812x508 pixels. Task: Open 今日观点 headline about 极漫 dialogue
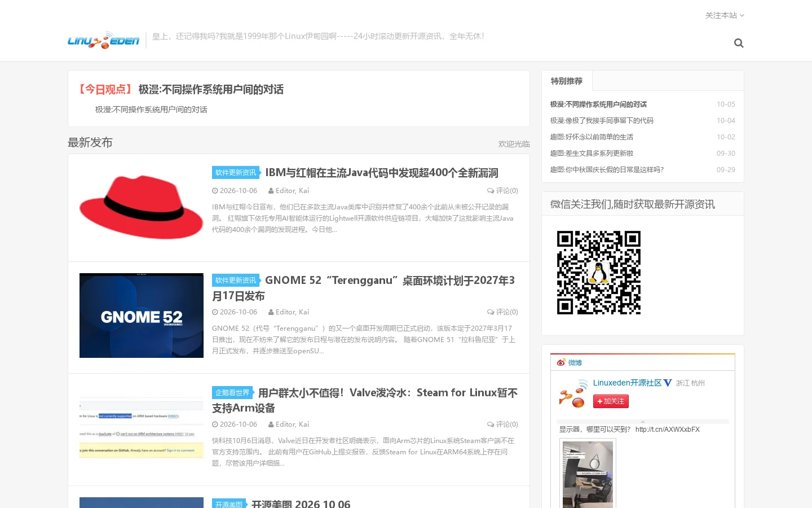click(211, 89)
